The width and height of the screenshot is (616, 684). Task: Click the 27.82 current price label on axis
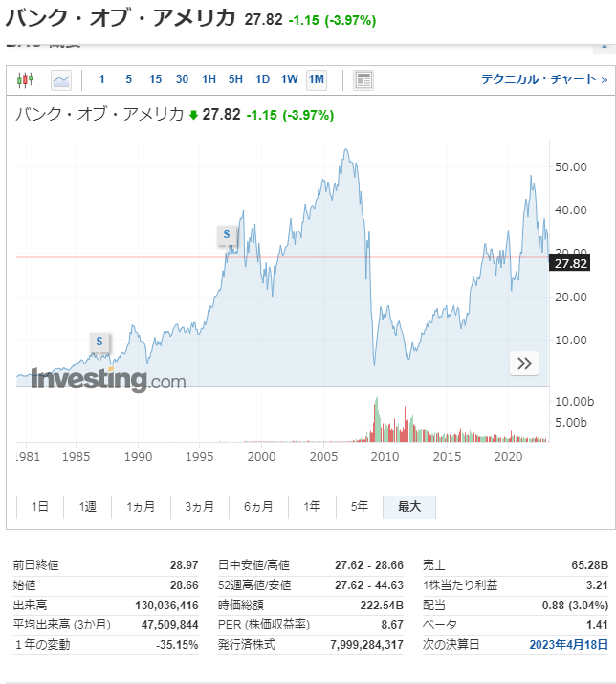pyautogui.click(x=570, y=263)
